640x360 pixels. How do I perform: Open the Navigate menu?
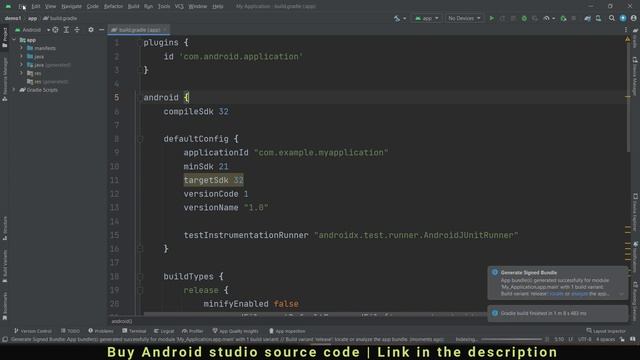[x=71, y=7]
